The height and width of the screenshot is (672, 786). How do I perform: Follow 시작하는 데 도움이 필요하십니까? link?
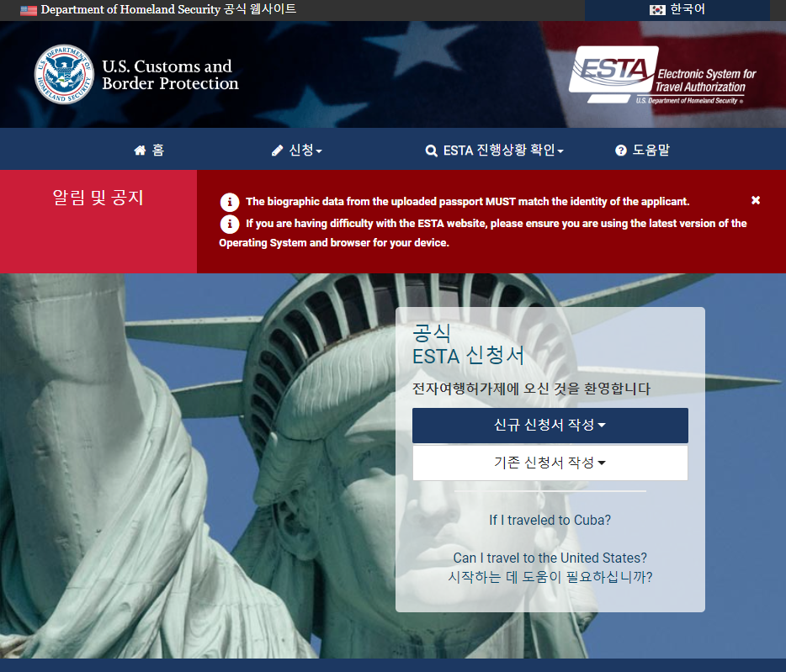point(550,577)
